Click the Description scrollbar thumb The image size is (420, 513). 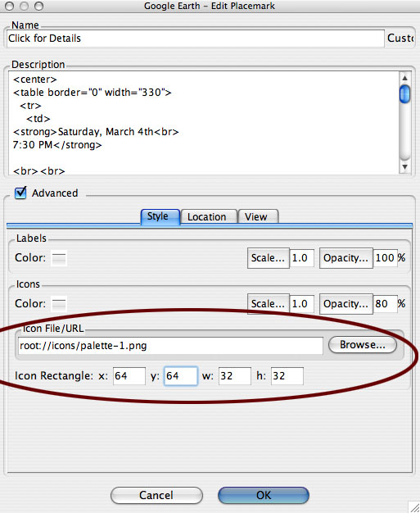404,94
